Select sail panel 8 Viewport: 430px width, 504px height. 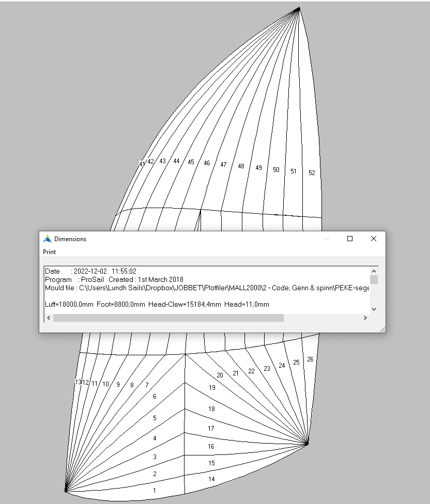pos(132,385)
